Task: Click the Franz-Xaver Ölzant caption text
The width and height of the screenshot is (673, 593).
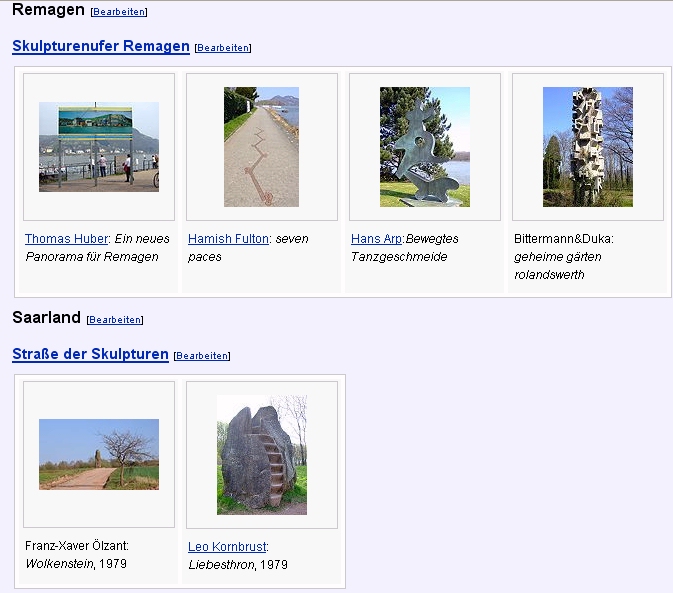Action: [77, 546]
